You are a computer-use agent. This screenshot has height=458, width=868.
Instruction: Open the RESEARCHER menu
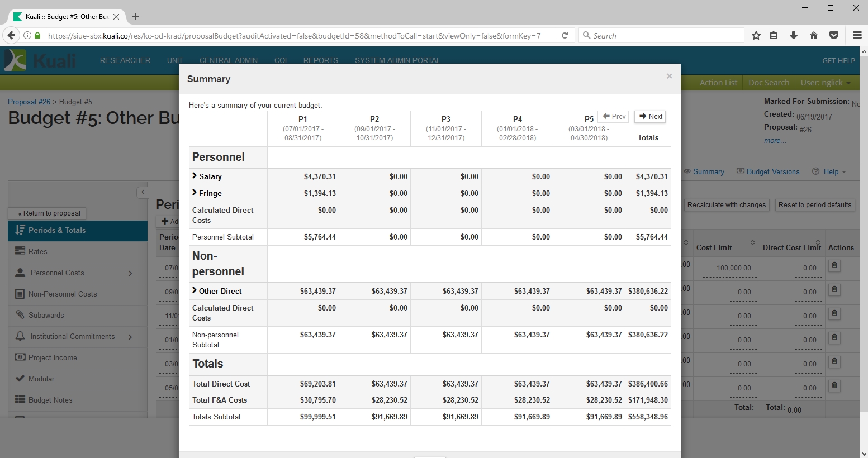click(x=125, y=60)
